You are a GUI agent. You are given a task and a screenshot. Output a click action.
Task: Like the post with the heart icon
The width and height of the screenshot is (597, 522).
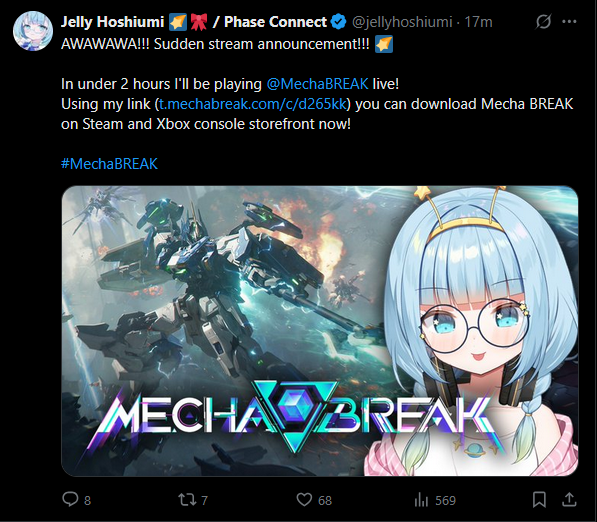[x=304, y=500]
